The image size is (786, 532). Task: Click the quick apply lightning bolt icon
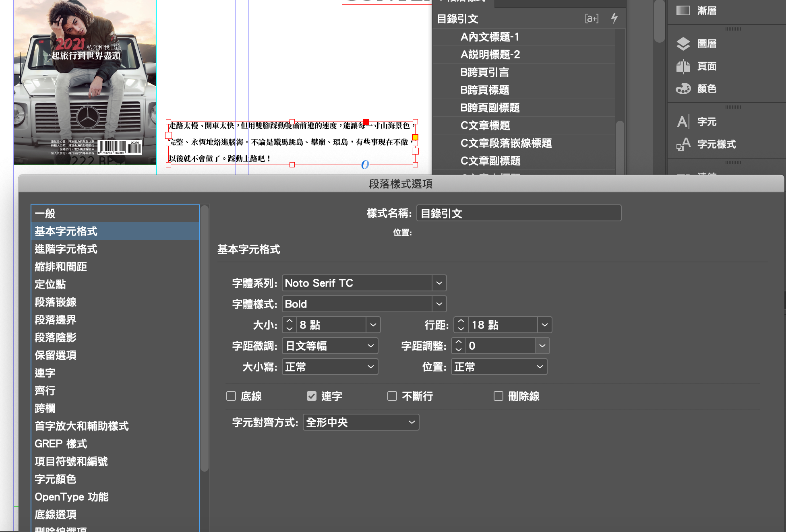click(x=614, y=18)
